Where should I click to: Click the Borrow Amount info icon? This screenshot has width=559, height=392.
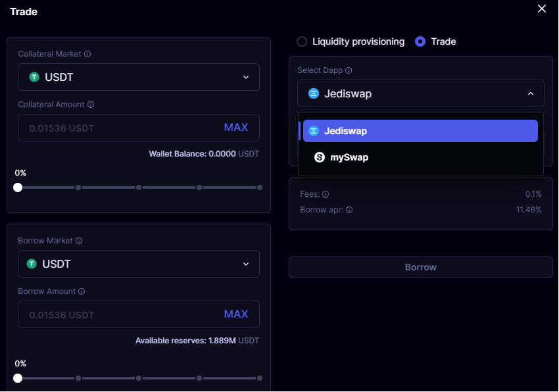click(x=82, y=291)
